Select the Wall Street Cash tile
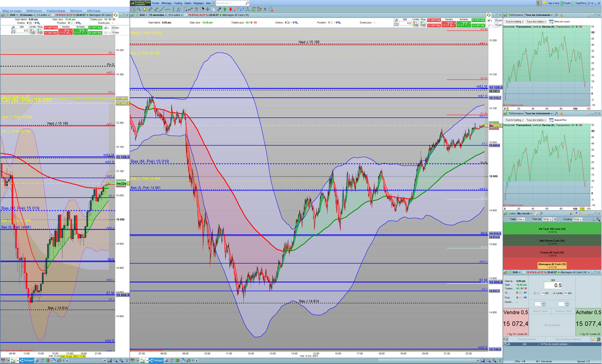The height and width of the screenshot is (364, 602). (552, 241)
